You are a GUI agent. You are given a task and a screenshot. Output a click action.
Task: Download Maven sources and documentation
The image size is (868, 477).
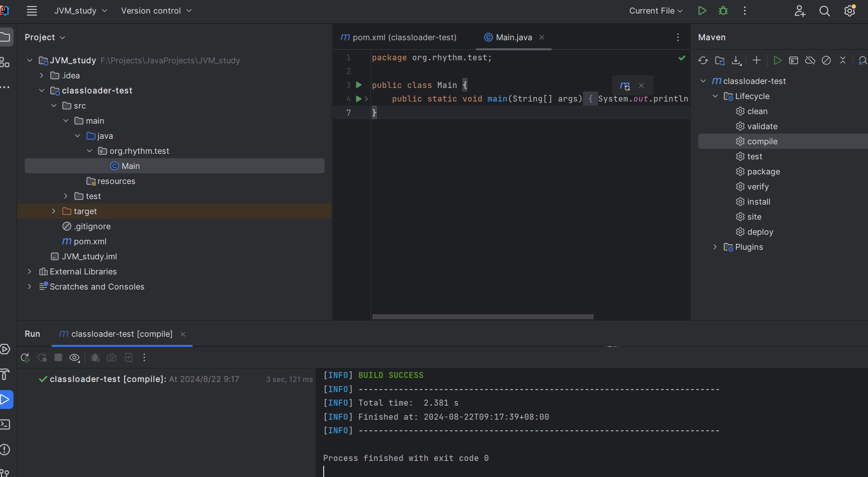point(736,60)
